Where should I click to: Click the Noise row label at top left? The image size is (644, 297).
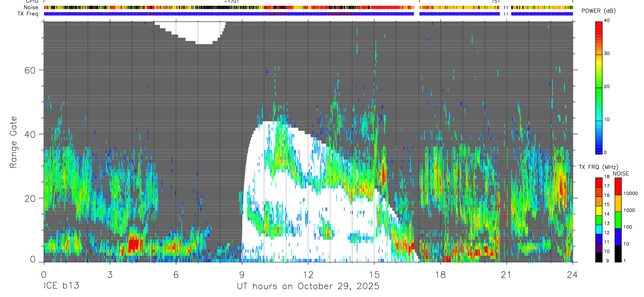(31, 7)
